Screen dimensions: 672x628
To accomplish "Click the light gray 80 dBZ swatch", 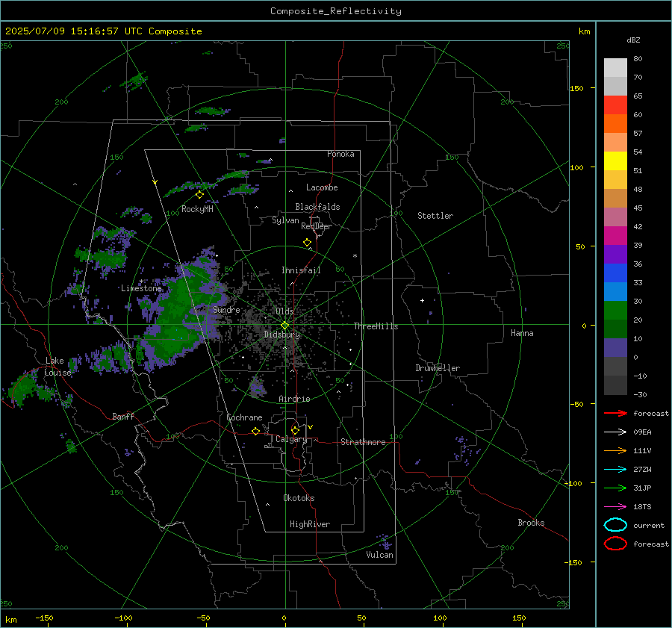I will (x=615, y=68).
